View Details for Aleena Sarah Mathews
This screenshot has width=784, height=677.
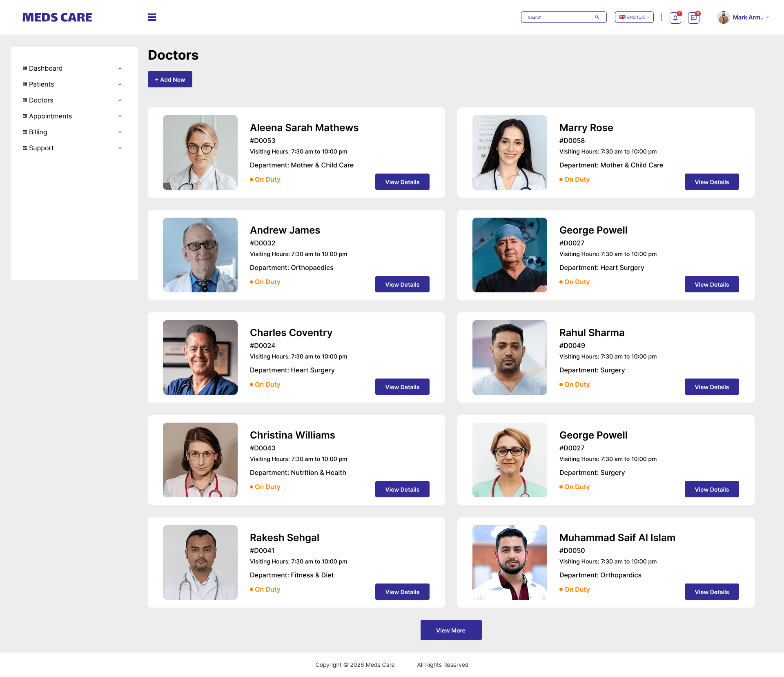pos(402,182)
